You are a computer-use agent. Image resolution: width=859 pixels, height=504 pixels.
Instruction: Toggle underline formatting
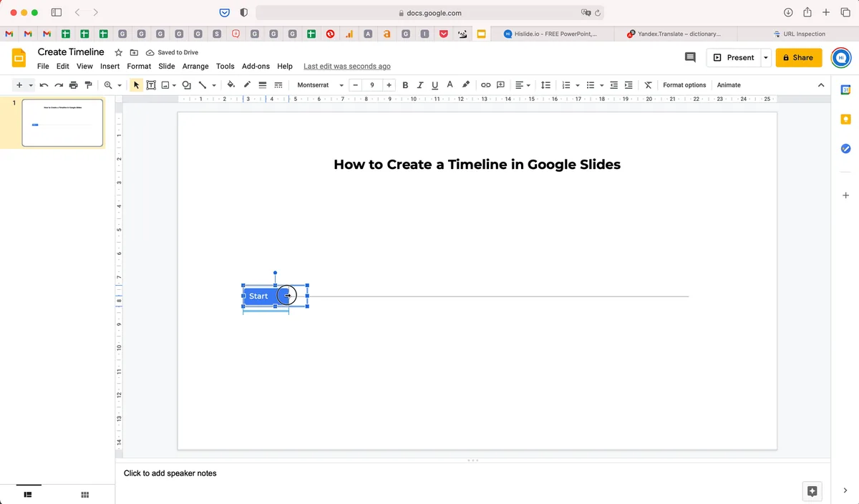point(435,85)
